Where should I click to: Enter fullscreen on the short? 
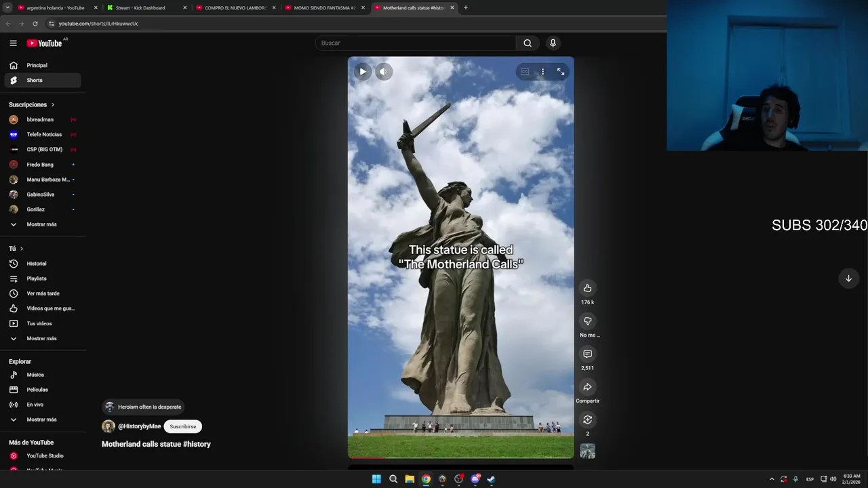coord(561,71)
